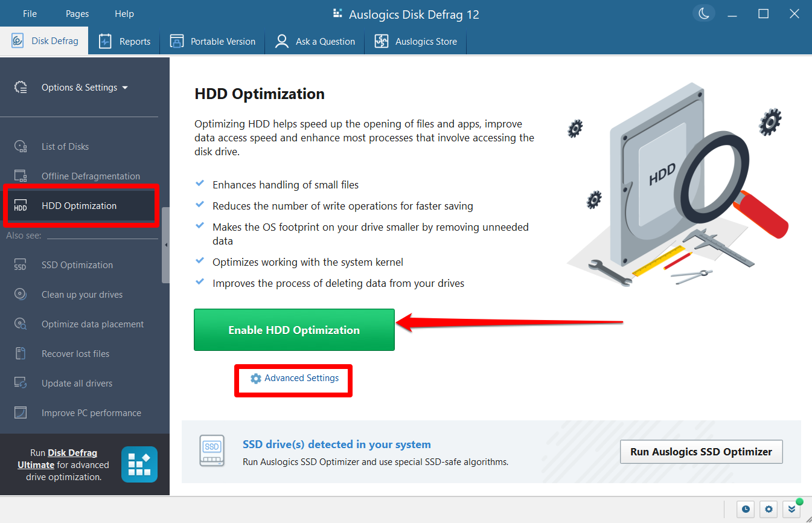Select Recover lost files in the sidebar

[x=75, y=353]
